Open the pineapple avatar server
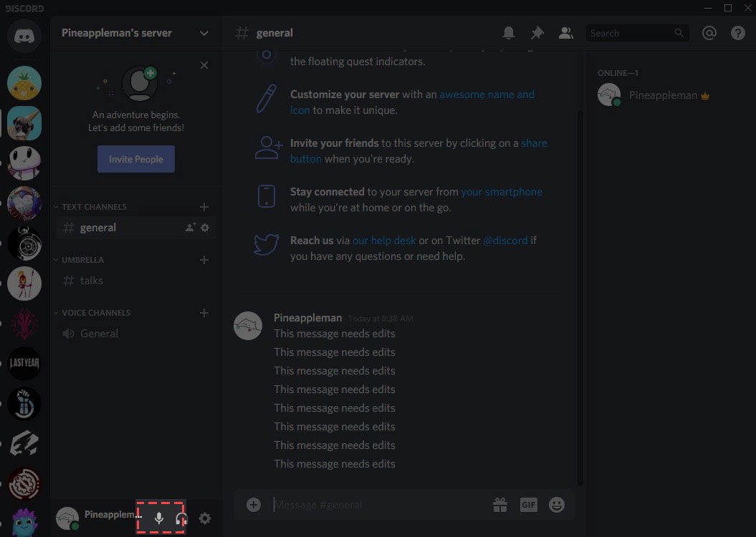 pos(24,83)
